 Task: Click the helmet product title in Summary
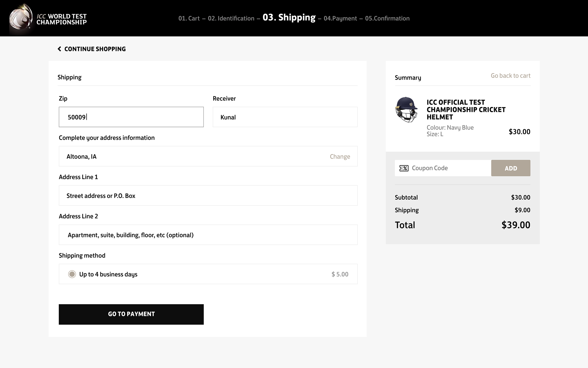point(466,109)
